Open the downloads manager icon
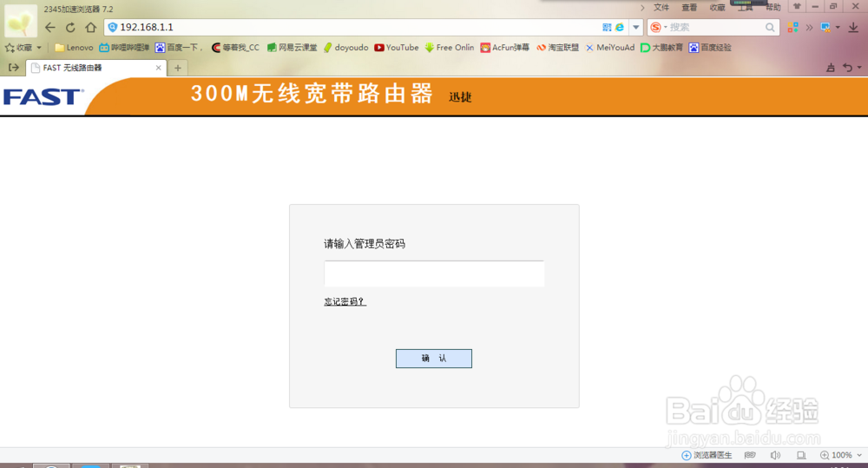This screenshot has height=468, width=868. coord(853,27)
